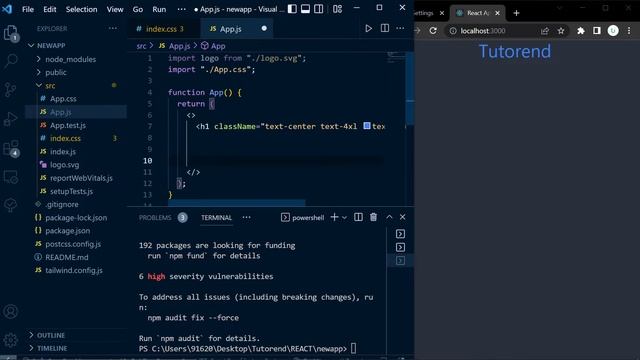Viewport: 640px width, 360px height.
Task: Share this page from address bar icon
Action: click(x=544, y=31)
